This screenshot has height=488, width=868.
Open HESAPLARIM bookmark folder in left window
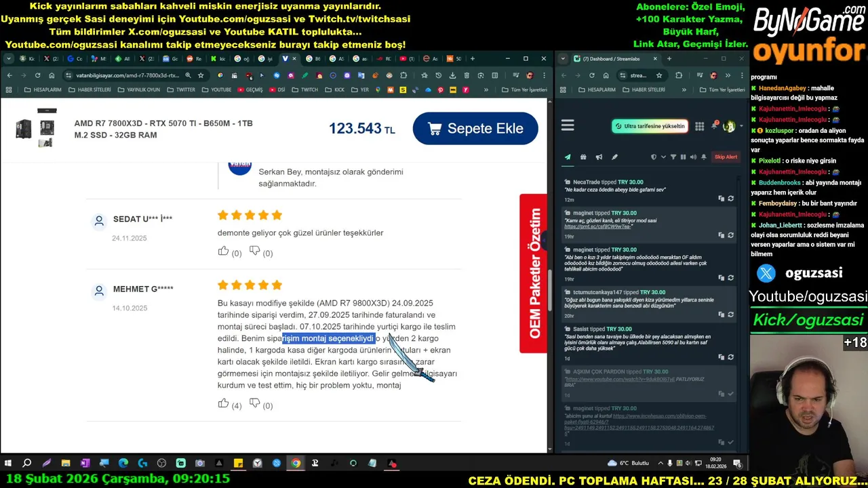tap(43, 89)
